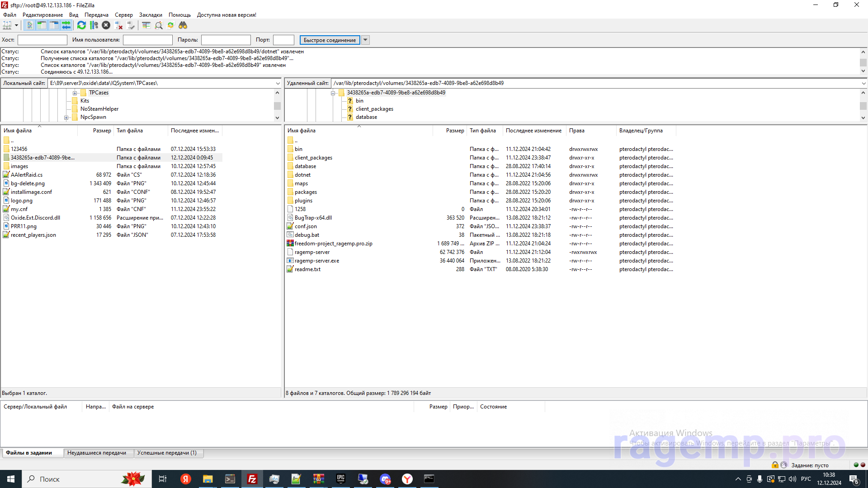The height and width of the screenshot is (488, 868).
Task: Open the Передача menu
Action: (x=96, y=15)
